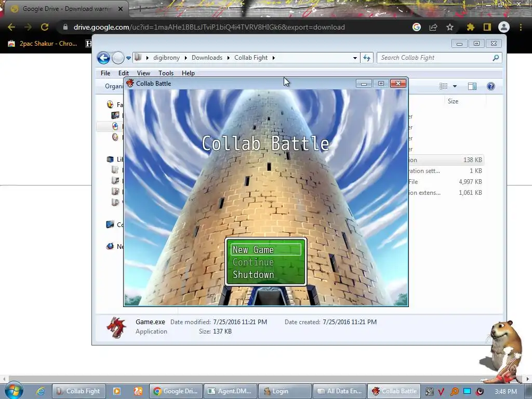Open view options dropdown arrow
The height and width of the screenshot is (399, 532).
coord(455,86)
